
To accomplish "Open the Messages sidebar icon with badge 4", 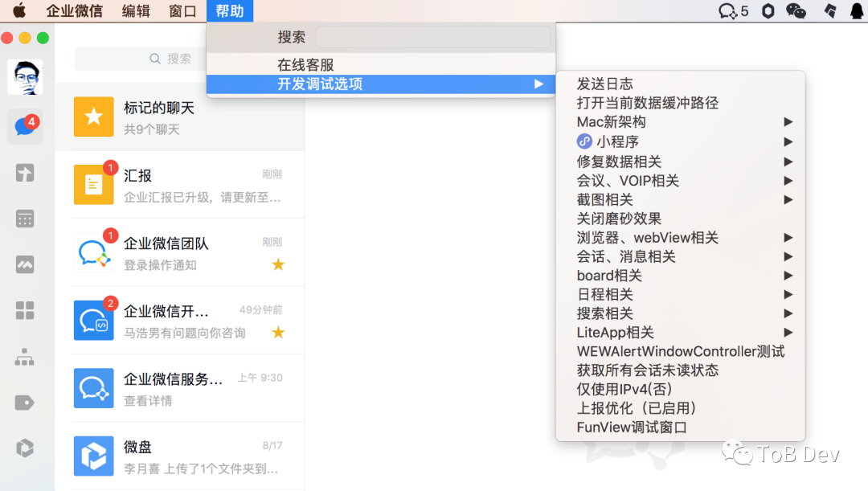I will click(25, 126).
